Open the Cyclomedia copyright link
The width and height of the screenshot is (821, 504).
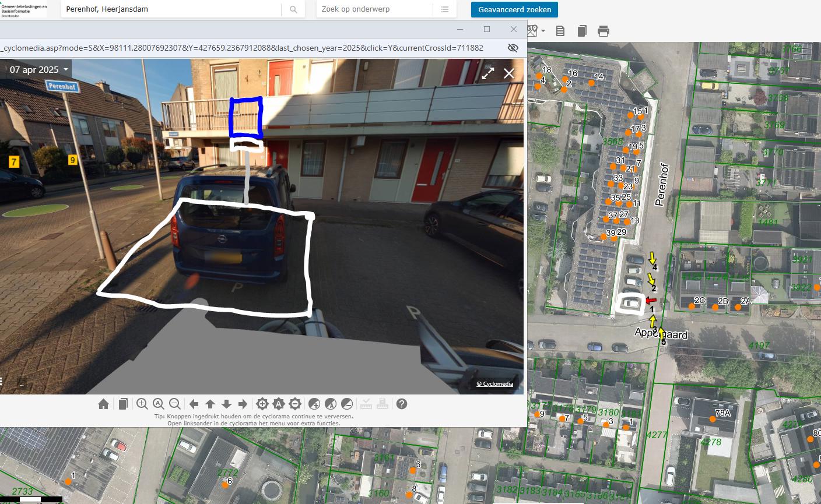[x=494, y=384]
